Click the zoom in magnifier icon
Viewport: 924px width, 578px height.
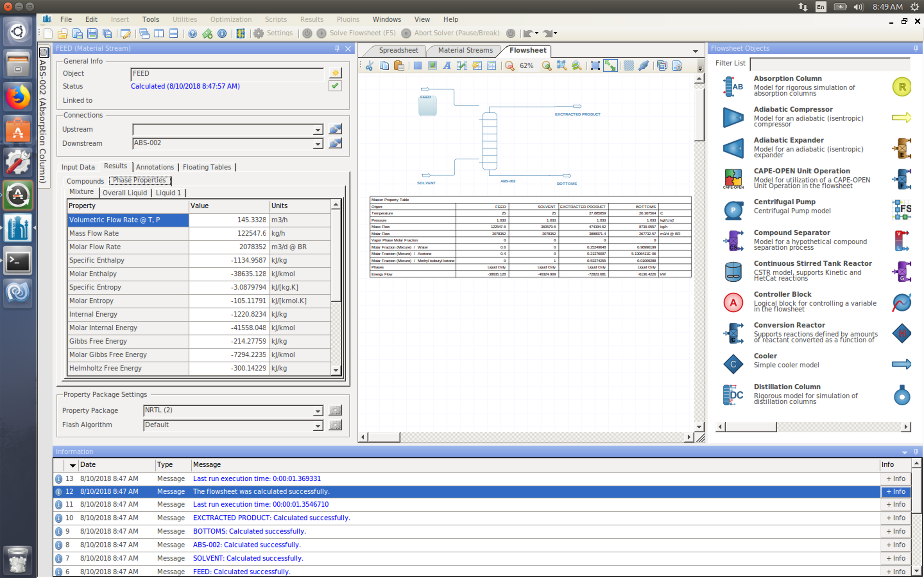click(x=546, y=66)
